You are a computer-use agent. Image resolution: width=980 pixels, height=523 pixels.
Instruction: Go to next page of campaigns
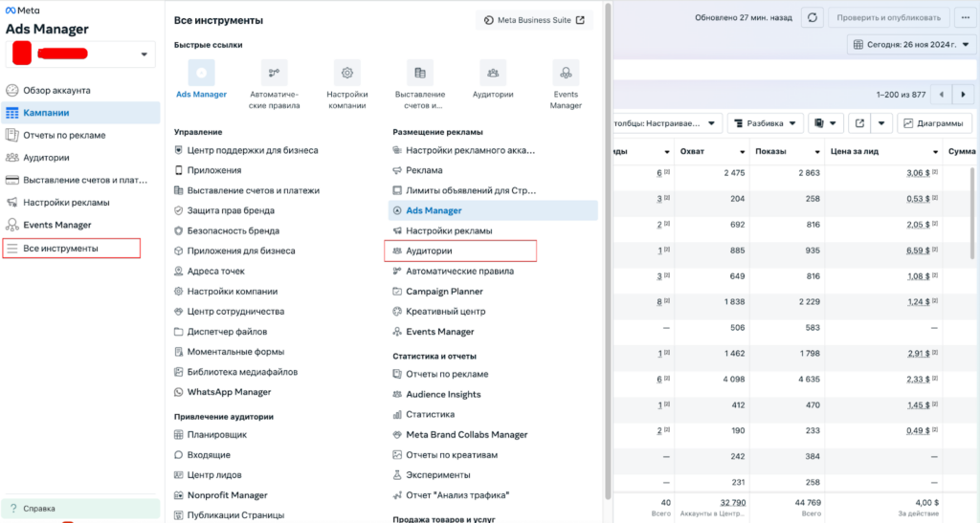(x=963, y=95)
